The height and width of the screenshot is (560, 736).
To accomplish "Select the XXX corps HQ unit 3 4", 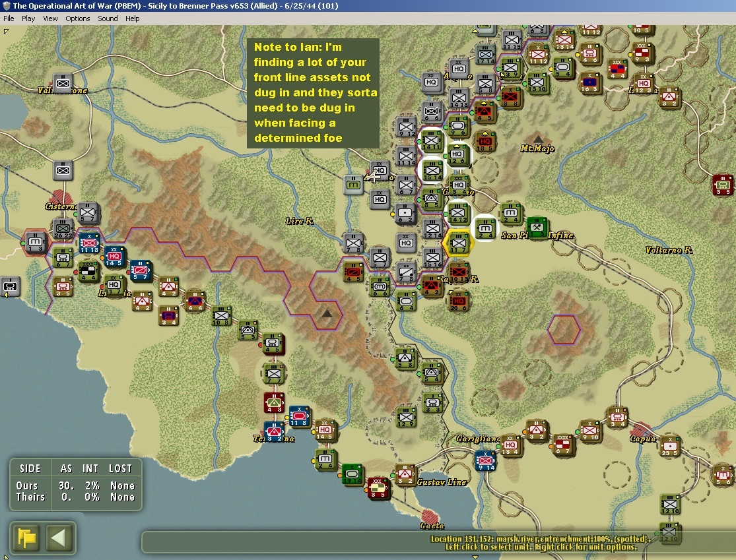I will (459, 185).
